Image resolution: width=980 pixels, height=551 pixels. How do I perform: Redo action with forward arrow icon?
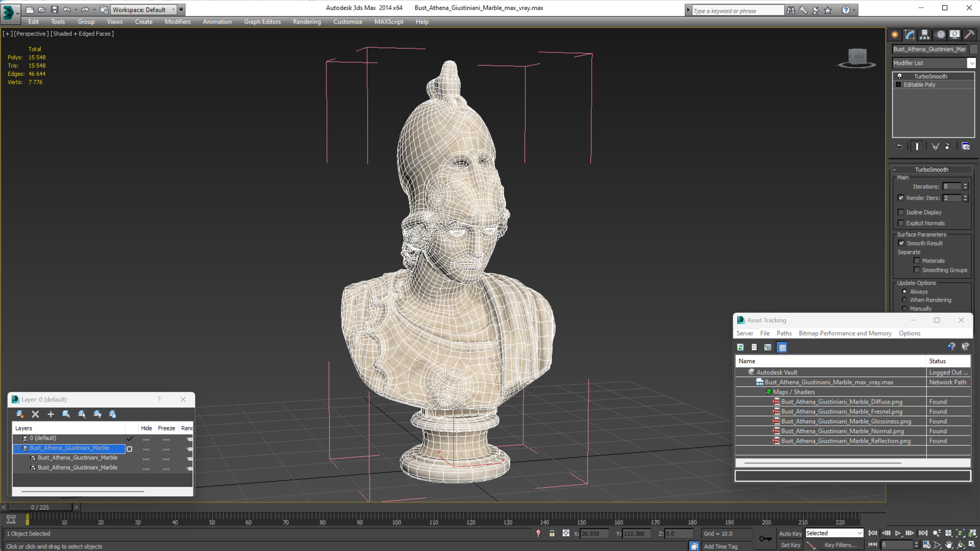pyautogui.click(x=85, y=10)
